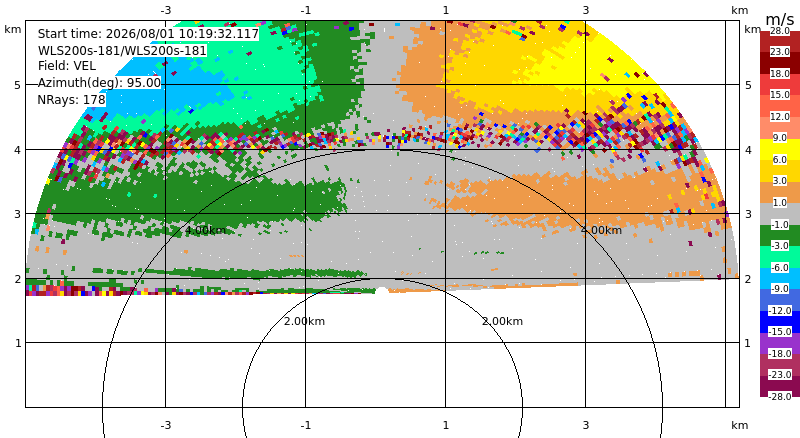Screen dimensions: 800x438
Task: Click the left 4.00km range ring label
Action: coord(206,230)
